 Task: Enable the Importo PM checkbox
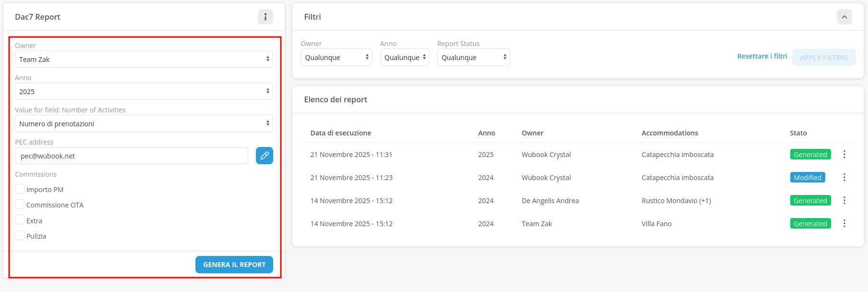tap(20, 189)
